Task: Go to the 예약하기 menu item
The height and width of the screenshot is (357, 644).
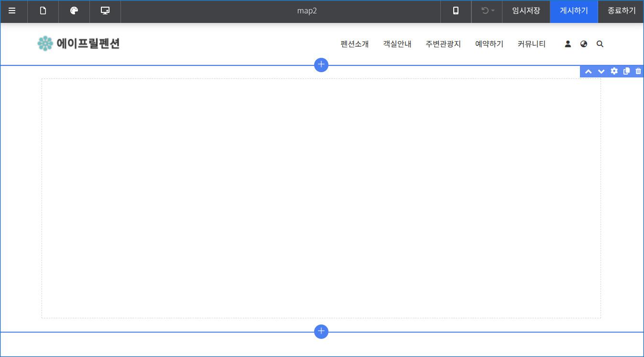Action: [489, 44]
